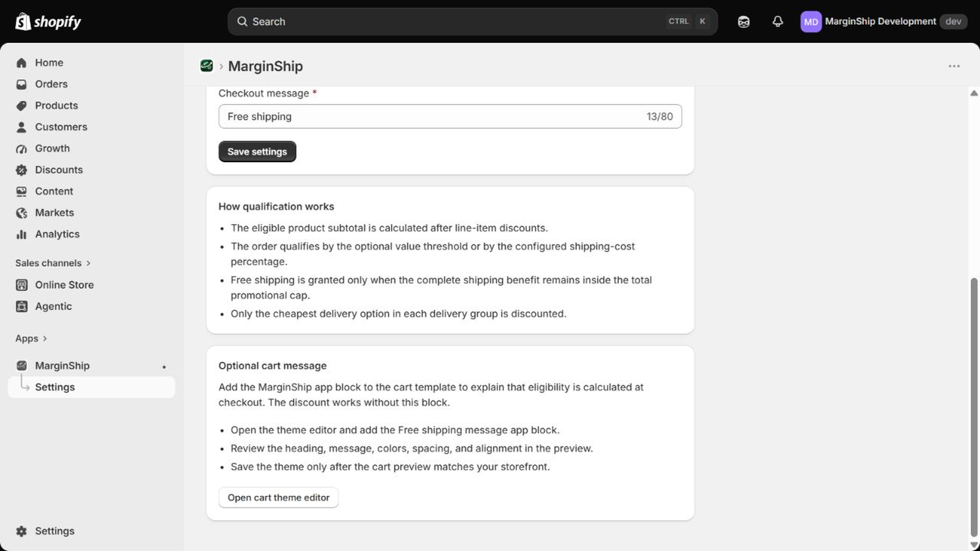980x551 pixels.
Task: Click the Analytics bar chart icon
Action: pyautogui.click(x=21, y=234)
